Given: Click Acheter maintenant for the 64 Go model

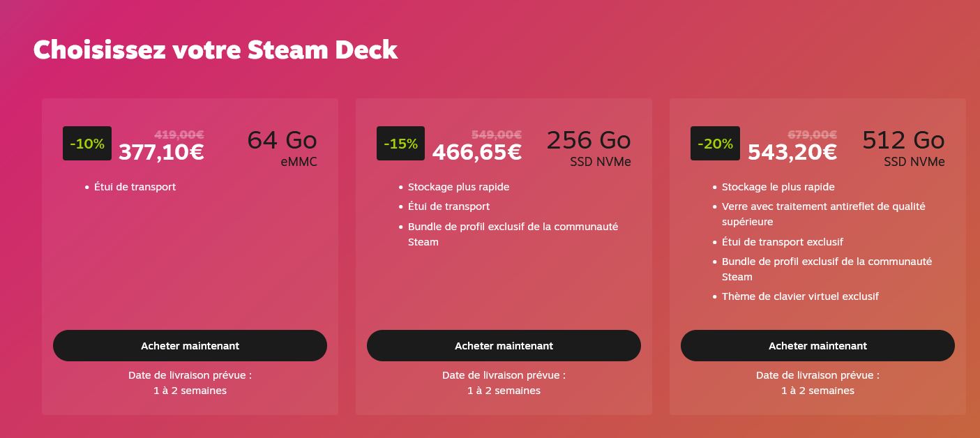Looking at the screenshot, I should pyautogui.click(x=190, y=346).
